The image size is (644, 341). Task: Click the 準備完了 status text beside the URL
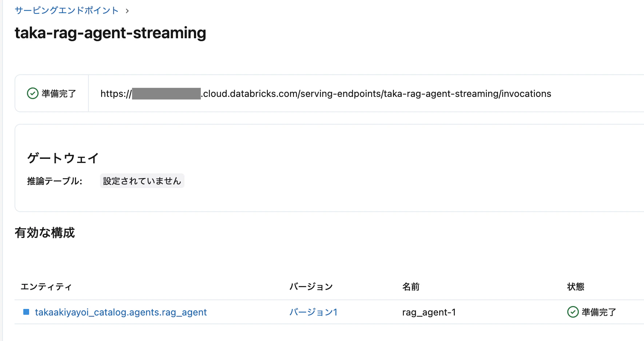pyautogui.click(x=59, y=94)
